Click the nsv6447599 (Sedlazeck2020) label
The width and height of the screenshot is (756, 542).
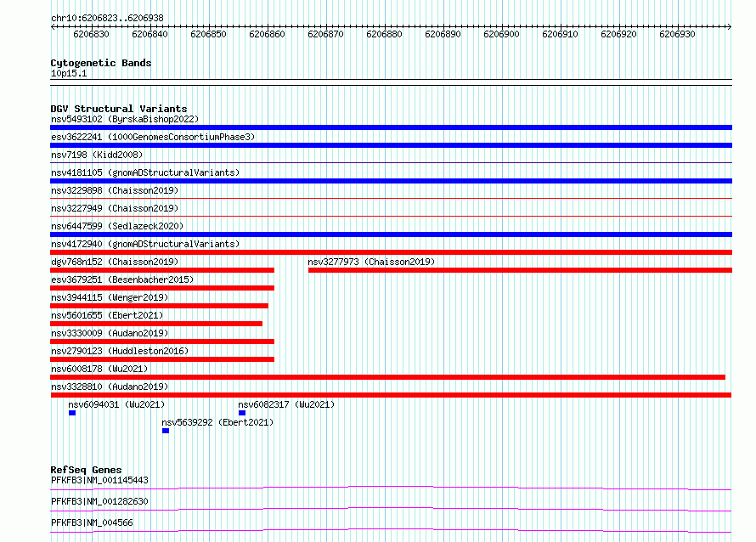[x=117, y=226]
